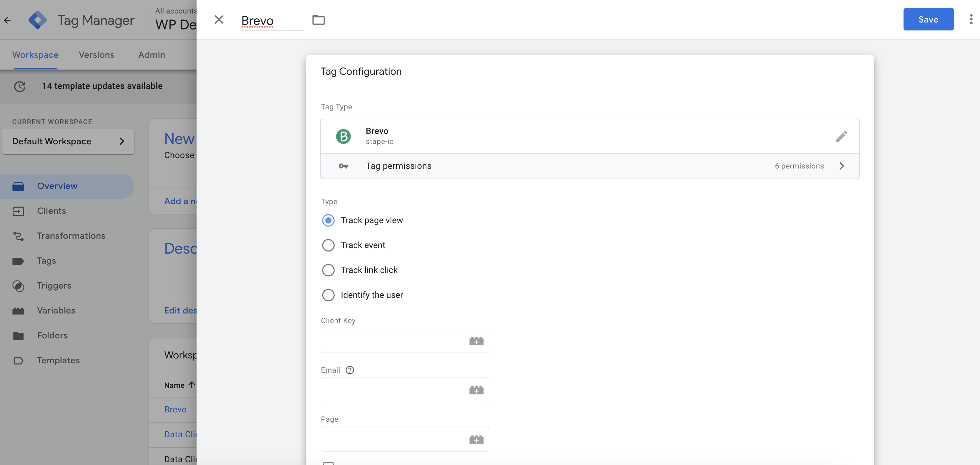Switch to the Admin tab
This screenshot has width=980, height=465.
point(152,54)
